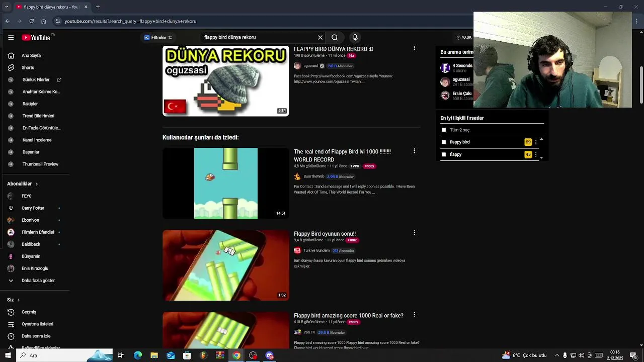Click the 14:51 Flappy Bird gameplay thumbnail
This screenshot has width=644, height=362.
pos(226,184)
